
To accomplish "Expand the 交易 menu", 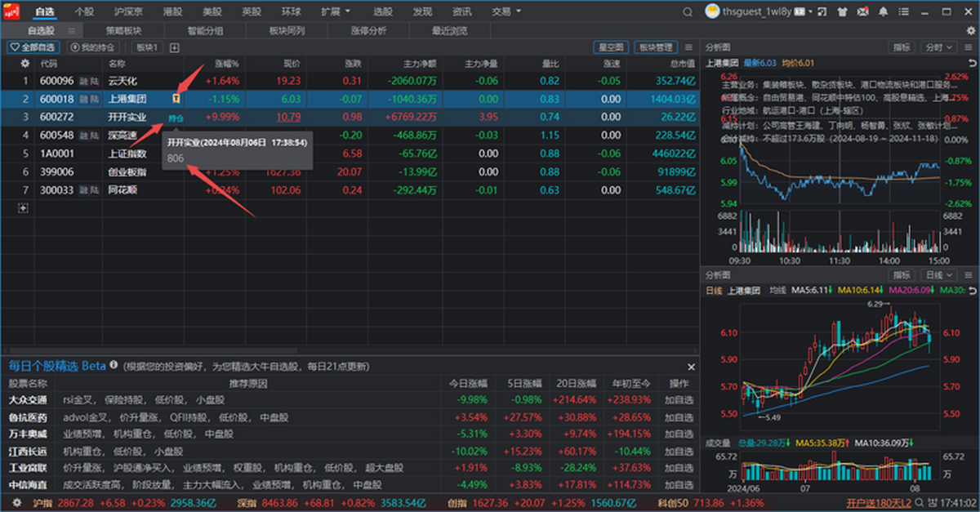I will (506, 12).
